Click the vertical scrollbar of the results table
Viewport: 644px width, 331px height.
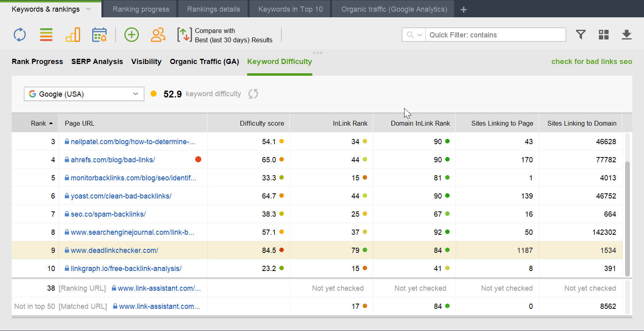point(627,219)
